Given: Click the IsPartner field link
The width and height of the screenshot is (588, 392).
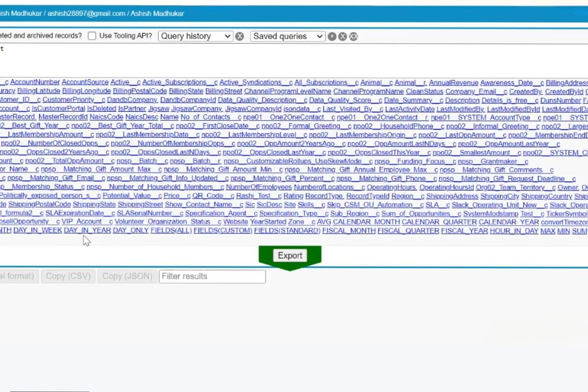Looking at the screenshot, I should (x=132, y=109).
